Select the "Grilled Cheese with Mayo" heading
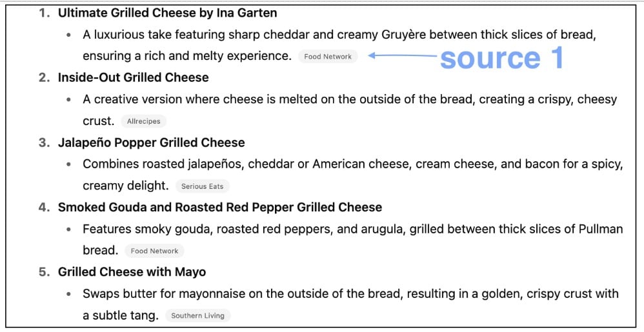Viewport: 644px width, 332px height. (132, 272)
